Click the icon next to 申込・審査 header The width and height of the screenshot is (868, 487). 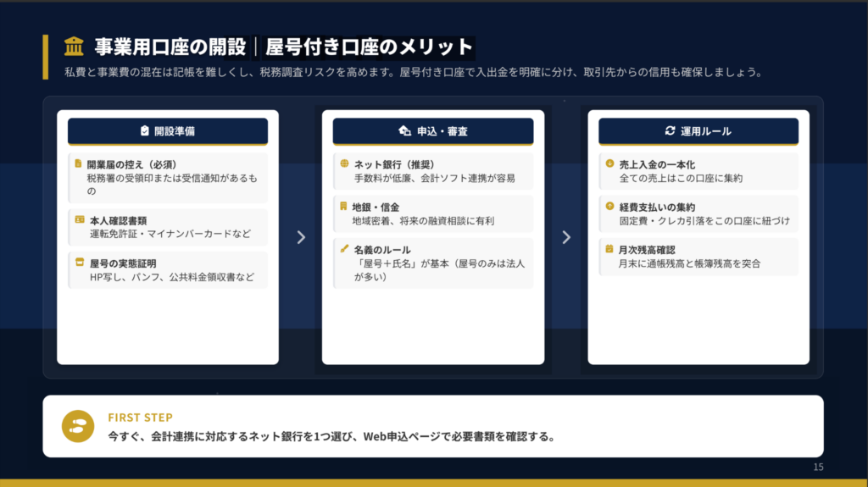[404, 131]
